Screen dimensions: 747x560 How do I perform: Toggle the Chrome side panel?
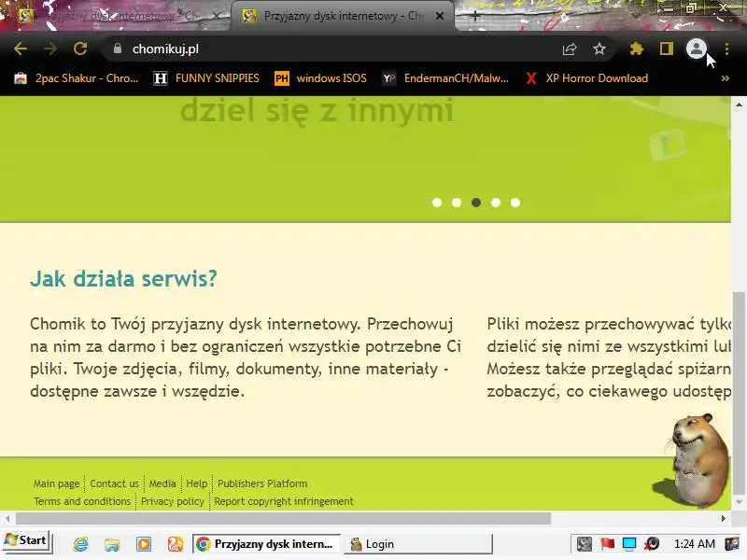666,49
